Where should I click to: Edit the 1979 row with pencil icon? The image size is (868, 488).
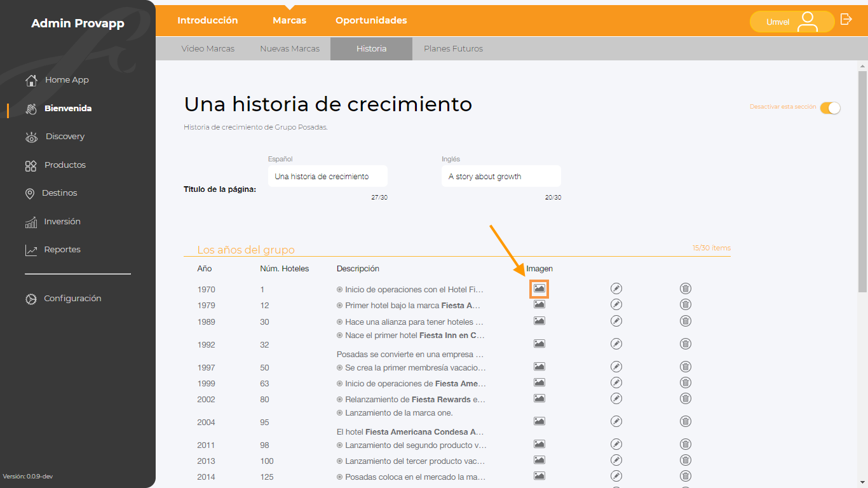[x=616, y=304]
